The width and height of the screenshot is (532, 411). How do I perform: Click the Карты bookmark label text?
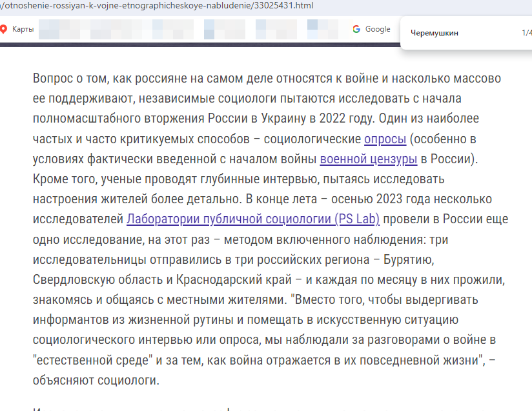click(22, 28)
